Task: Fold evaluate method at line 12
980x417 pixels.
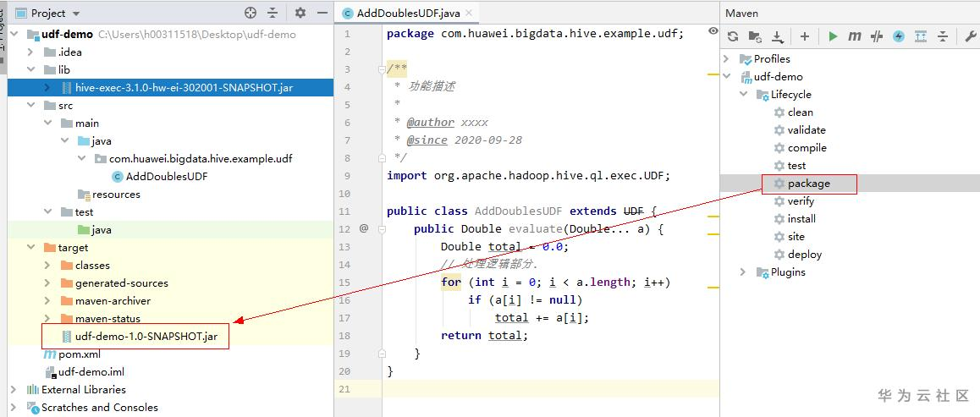Action: [381, 229]
